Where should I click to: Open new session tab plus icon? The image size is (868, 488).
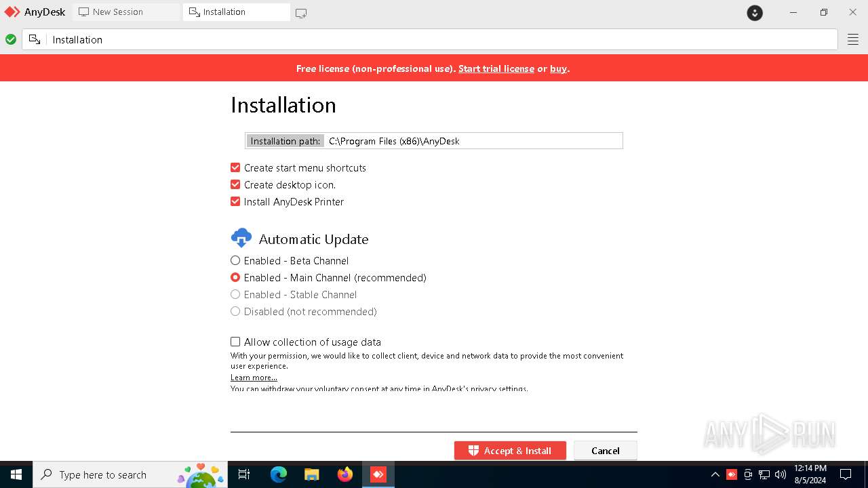tap(301, 13)
